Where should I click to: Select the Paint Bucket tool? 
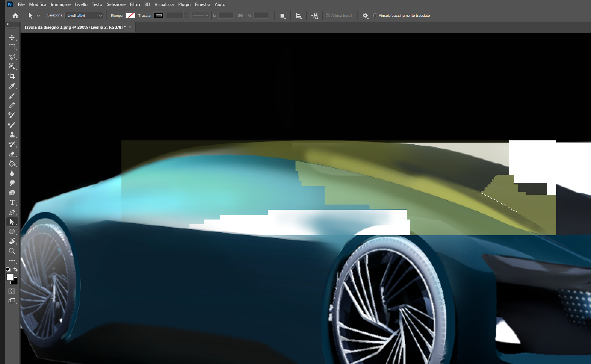point(12,164)
